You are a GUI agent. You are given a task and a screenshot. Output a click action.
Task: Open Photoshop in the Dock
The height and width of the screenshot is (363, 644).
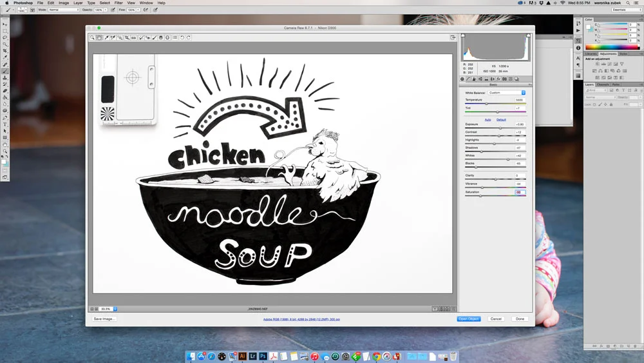click(x=263, y=356)
